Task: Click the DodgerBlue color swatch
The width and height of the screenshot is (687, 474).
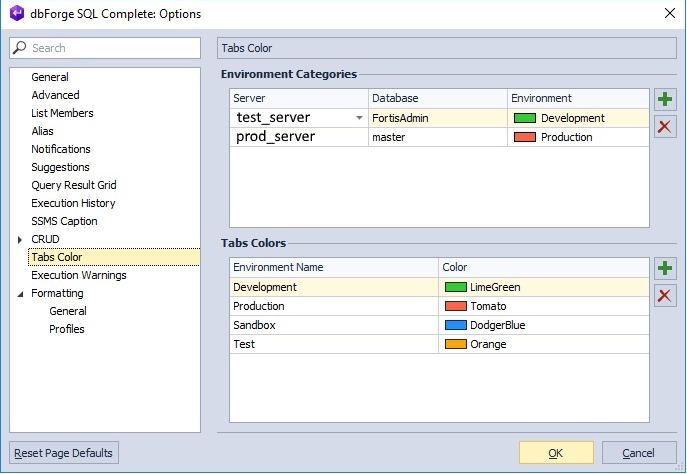Action: (455, 325)
